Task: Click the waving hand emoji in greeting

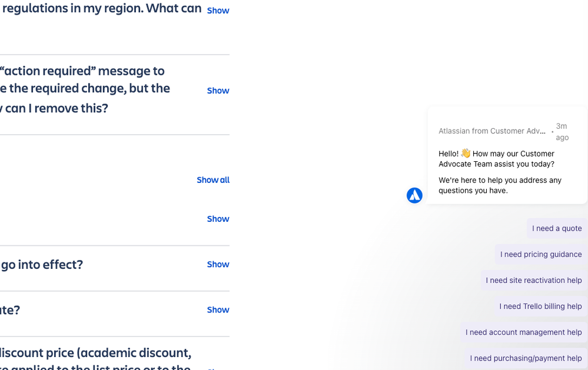Action: pyautogui.click(x=466, y=154)
